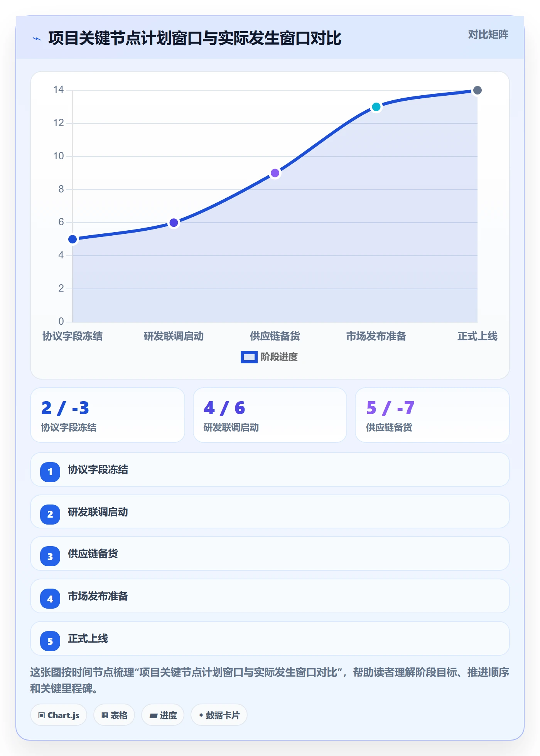Click step badge 3 in the list

coord(50,557)
